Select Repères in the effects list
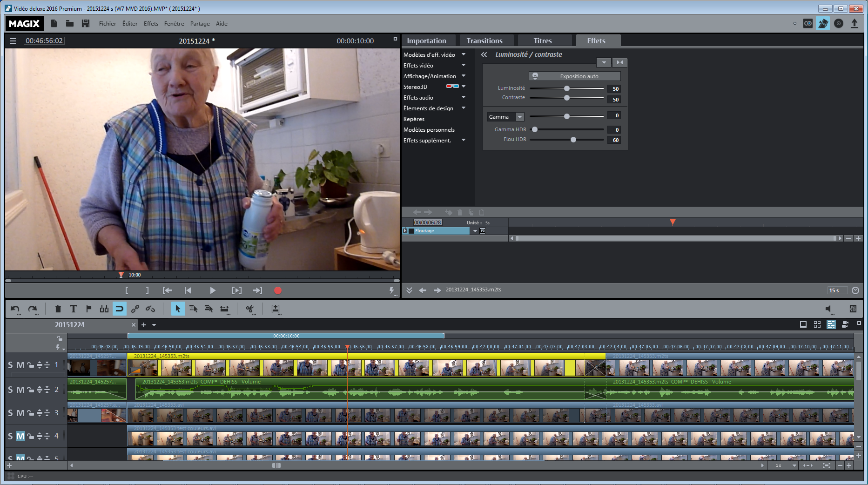Image resolution: width=868 pixels, height=485 pixels. [x=414, y=119]
